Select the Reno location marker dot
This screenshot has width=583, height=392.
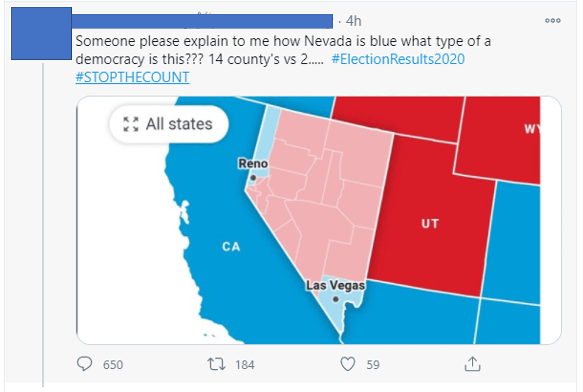[254, 178]
